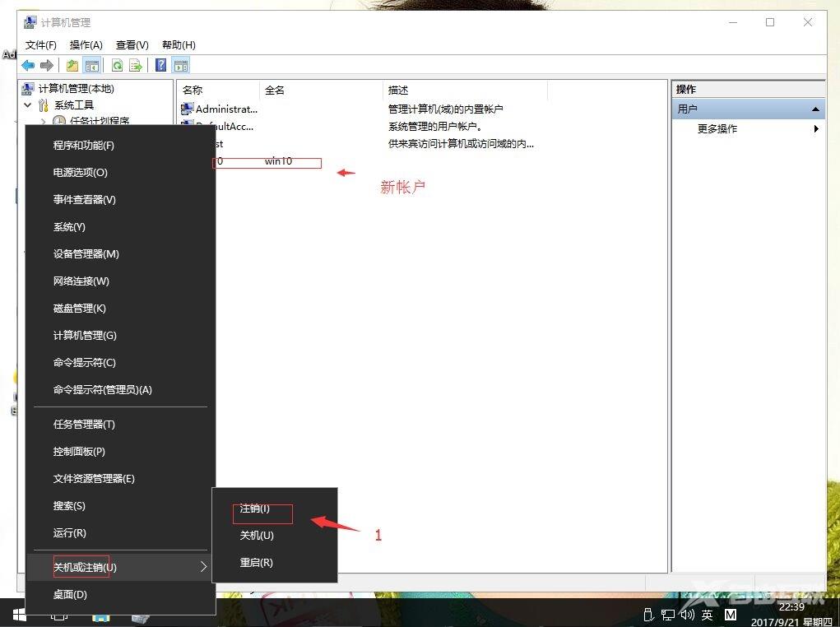Image resolution: width=840 pixels, height=627 pixels.
Task: Toggle the 英 input language indicator
Action: point(707,615)
